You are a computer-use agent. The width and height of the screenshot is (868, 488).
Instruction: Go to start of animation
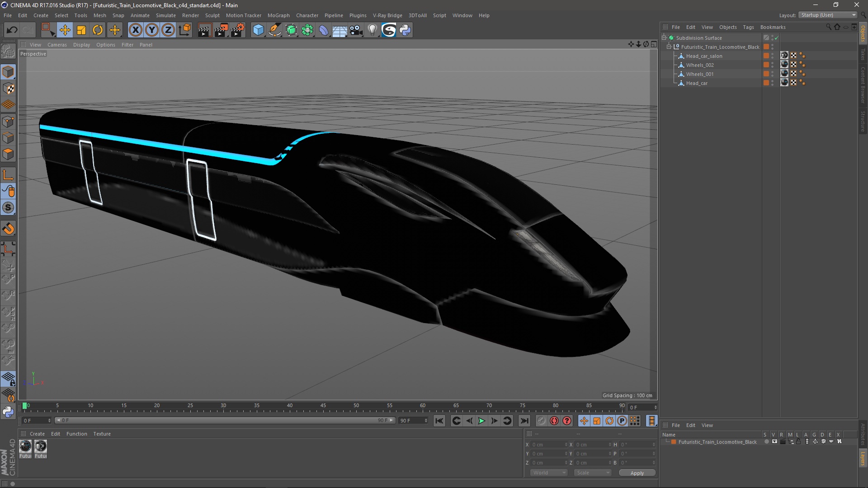[x=439, y=421]
